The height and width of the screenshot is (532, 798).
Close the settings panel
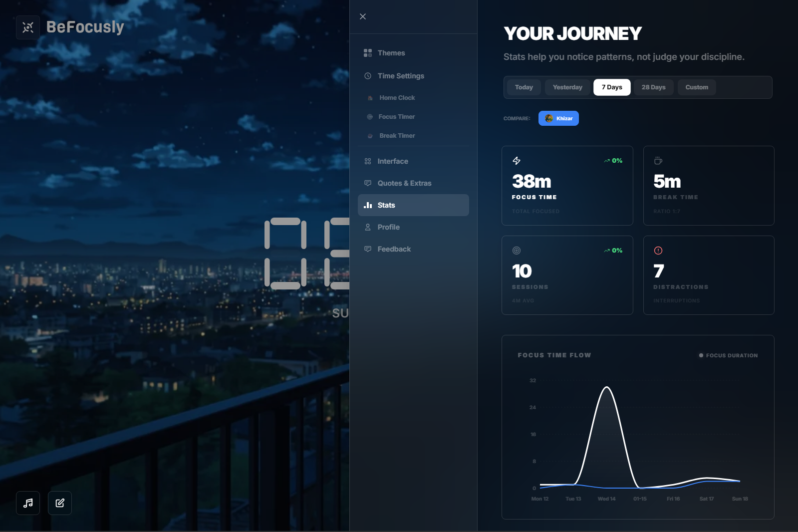pyautogui.click(x=363, y=16)
